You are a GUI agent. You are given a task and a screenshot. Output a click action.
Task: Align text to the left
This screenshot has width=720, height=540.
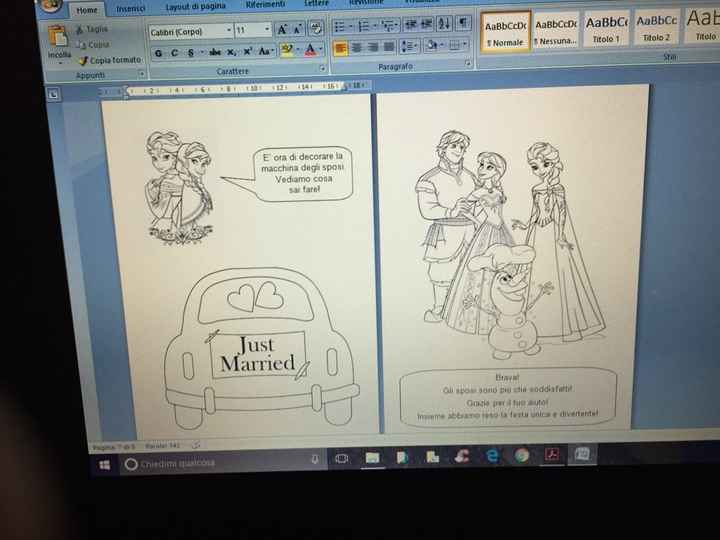pyautogui.click(x=341, y=48)
